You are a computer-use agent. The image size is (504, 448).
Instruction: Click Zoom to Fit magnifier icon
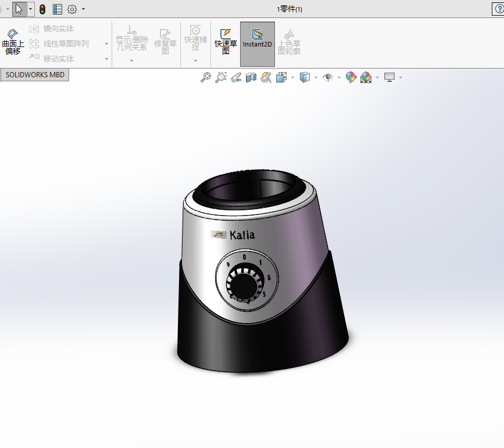click(205, 77)
